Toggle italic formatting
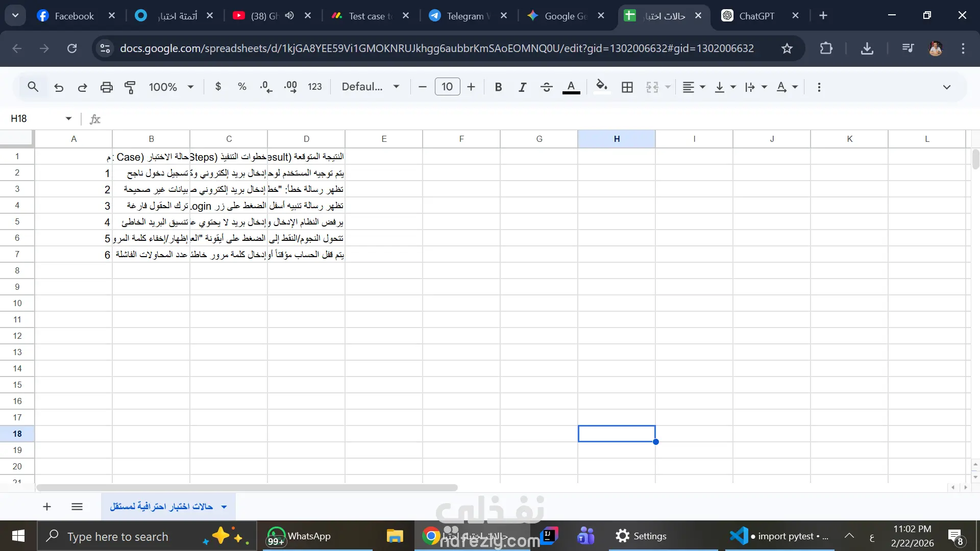This screenshot has width=980, height=551. point(522,87)
